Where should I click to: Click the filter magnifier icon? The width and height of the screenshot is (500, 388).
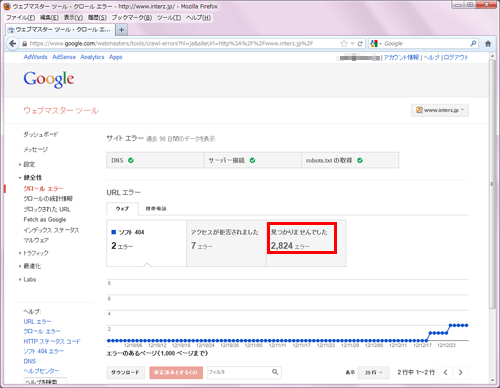pyautogui.click(x=275, y=372)
